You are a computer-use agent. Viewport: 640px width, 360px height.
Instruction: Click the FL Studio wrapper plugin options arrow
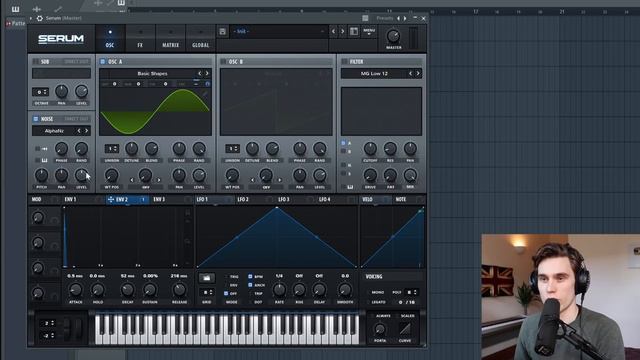pyautogui.click(x=31, y=18)
